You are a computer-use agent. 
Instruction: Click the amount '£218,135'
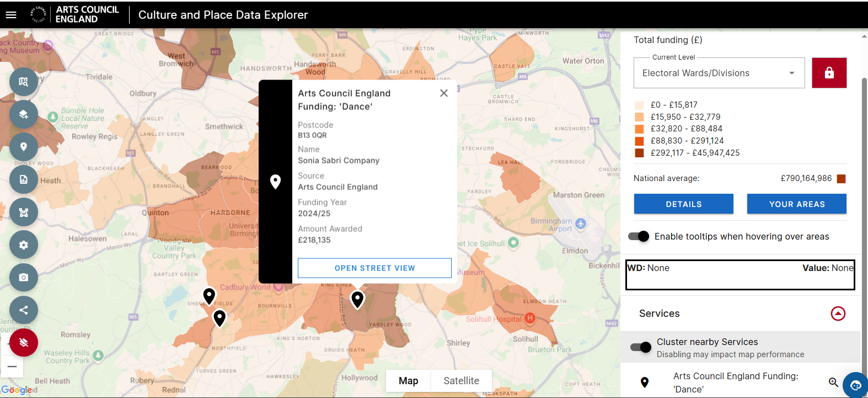tap(314, 240)
